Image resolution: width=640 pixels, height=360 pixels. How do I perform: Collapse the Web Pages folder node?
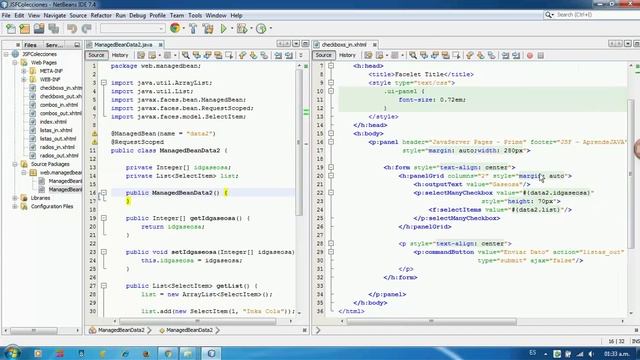(x=15, y=62)
